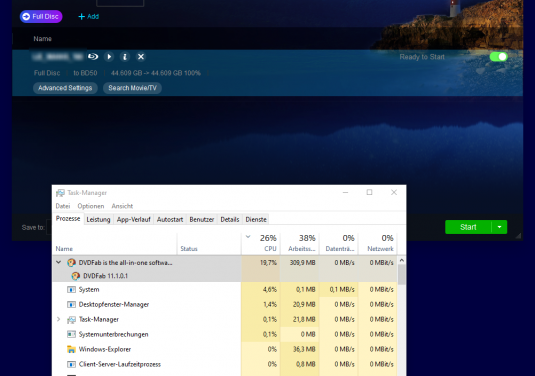535x376 pixels.
Task: Open the Start button dropdown arrow
Action: (x=500, y=227)
